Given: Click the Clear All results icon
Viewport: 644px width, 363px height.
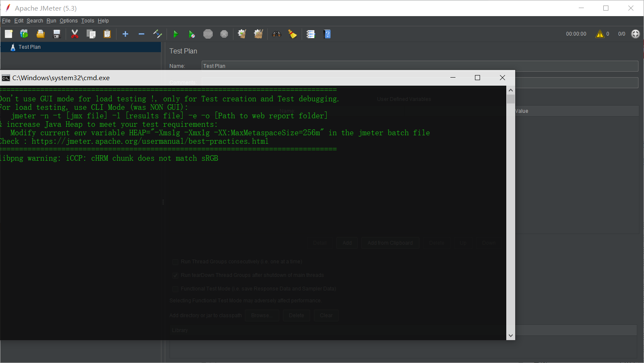Looking at the screenshot, I should (x=258, y=34).
